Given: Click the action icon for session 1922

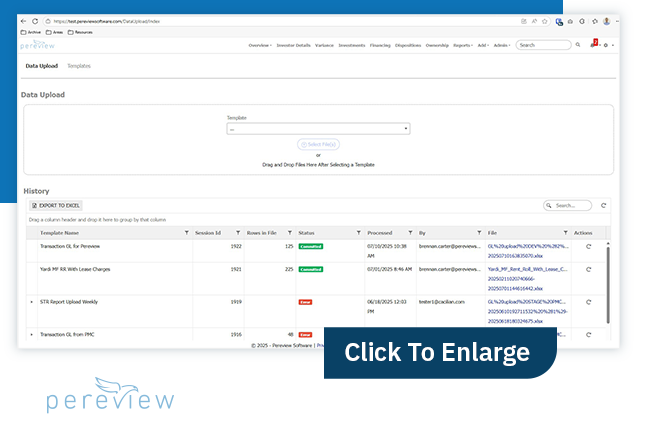Looking at the screenshot, I should [x=589, y=246].
